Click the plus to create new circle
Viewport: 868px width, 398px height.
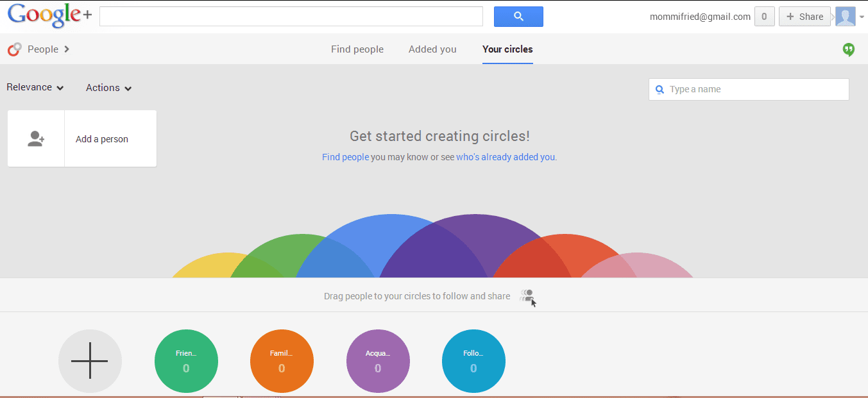point(90,361)
